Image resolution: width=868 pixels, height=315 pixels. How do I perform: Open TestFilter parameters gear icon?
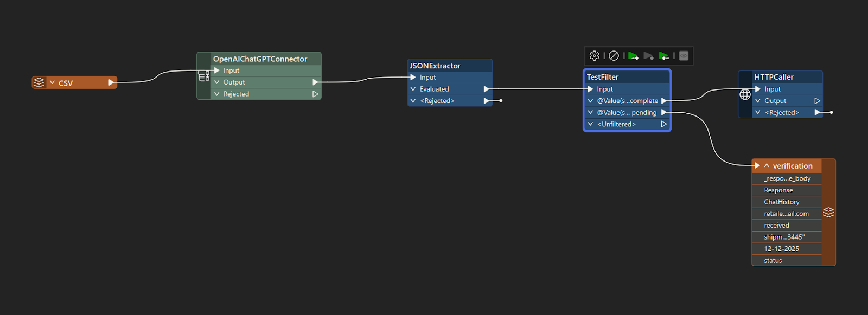point(595,56)
